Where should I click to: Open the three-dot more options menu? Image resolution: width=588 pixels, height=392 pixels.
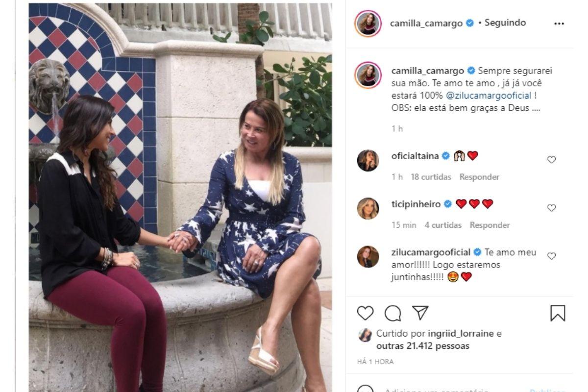click(559, 24)
